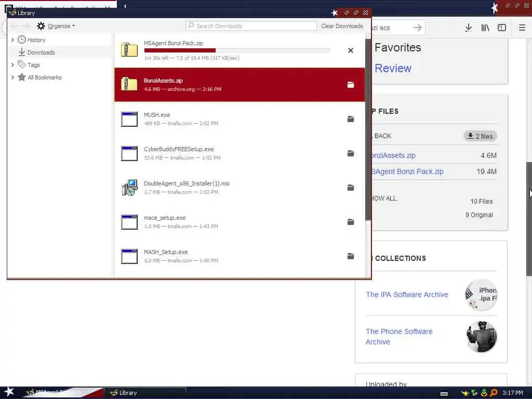This screenshot has height=399, width=532.
Task: Open containing folder for DoubleAgent_x86_Installer(1).msi
Action: (351, 188)
